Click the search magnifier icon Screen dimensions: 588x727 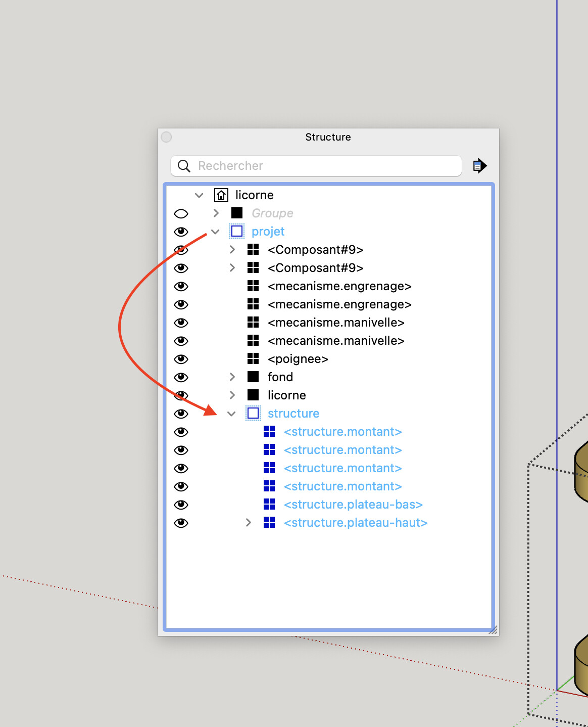183,166
